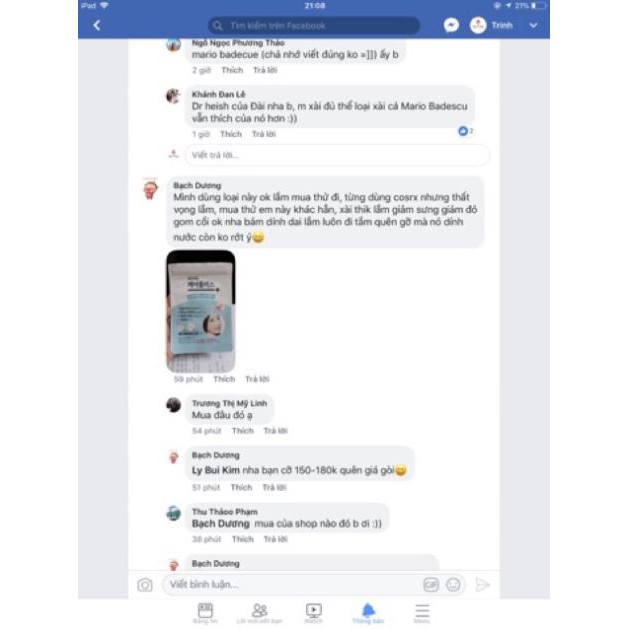Open the News Feed tab

click(205, 613)
